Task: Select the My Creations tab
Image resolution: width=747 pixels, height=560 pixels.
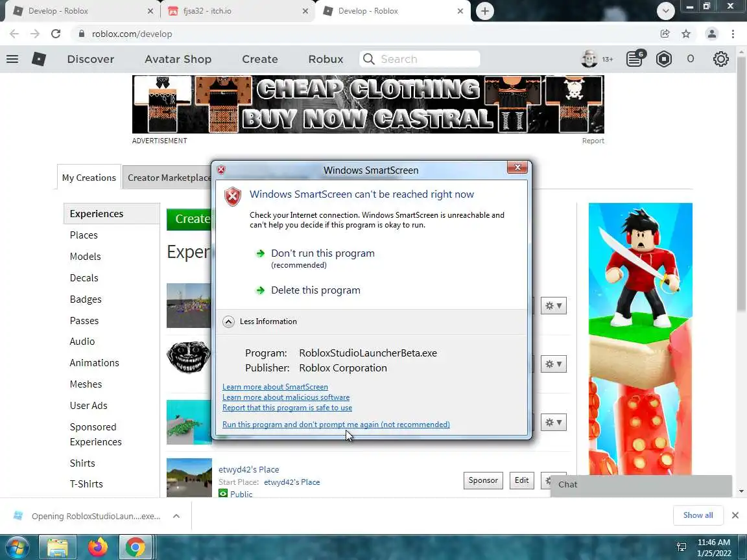Action: [x=89, y=177]
